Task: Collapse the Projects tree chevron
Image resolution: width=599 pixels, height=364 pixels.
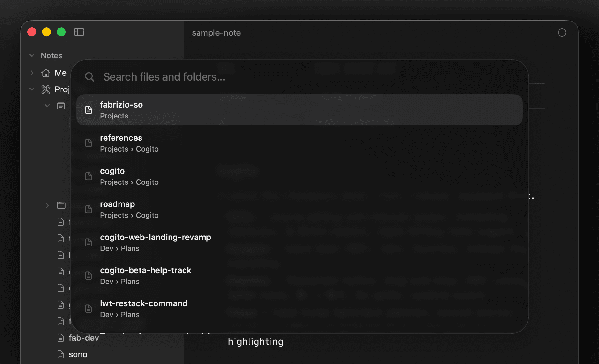Action: click(32, 89)
